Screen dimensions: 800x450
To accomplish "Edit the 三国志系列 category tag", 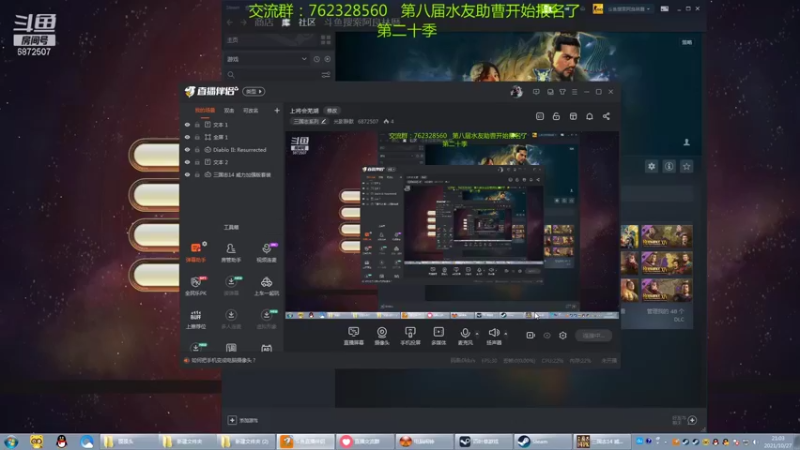I will (x=310, y=121).
